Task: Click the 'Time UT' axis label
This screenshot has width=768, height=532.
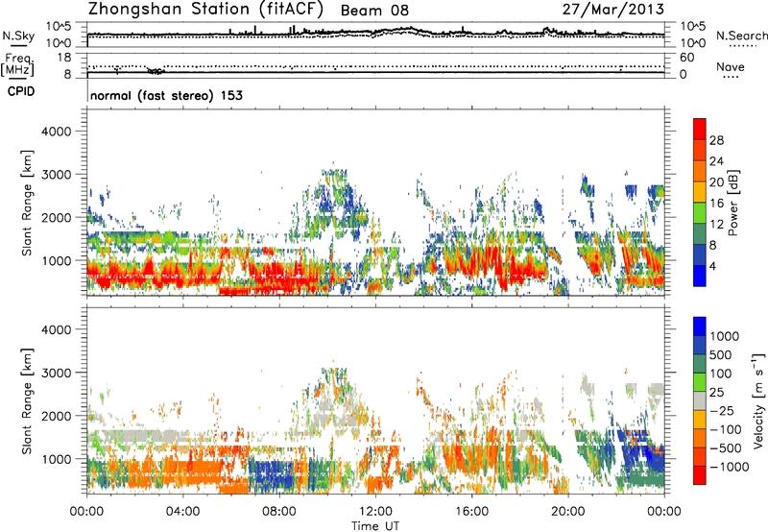Action: (375, 526)
